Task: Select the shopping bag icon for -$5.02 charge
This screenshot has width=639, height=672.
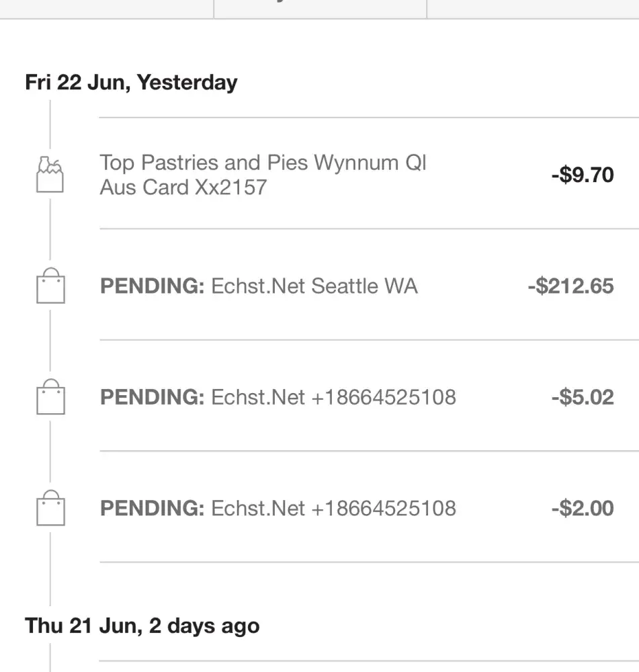Action: coord(50,397)
